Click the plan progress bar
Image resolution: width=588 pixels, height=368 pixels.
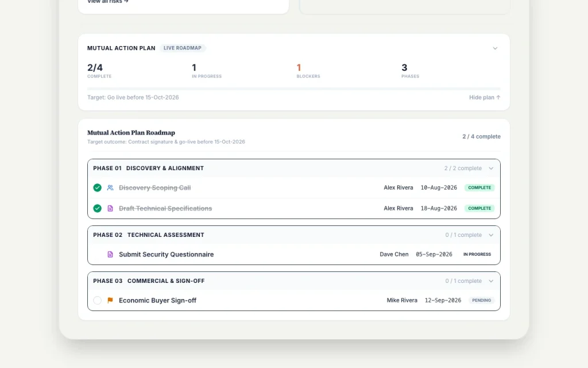(293, 89)
